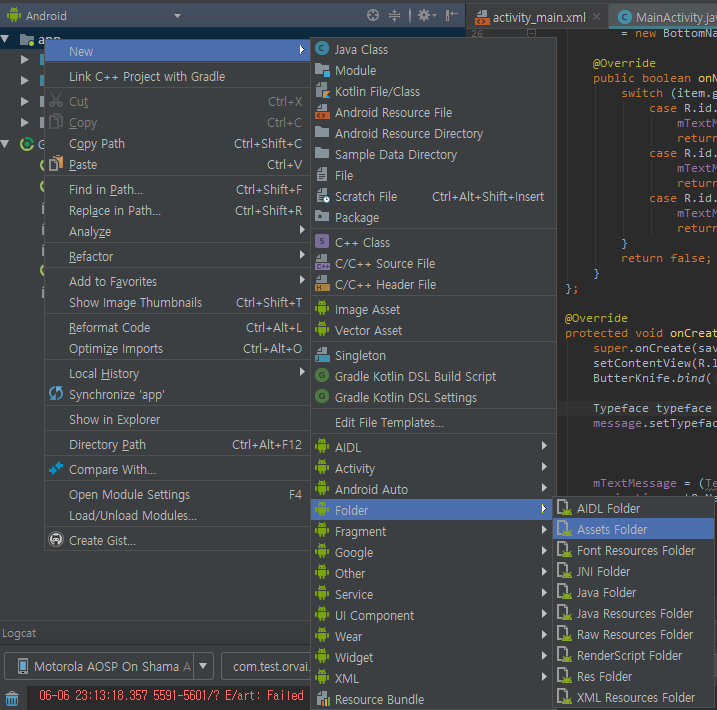Open the XML submenu
The width and height of the screenshot is (717, 710).
tap(433, 678)
